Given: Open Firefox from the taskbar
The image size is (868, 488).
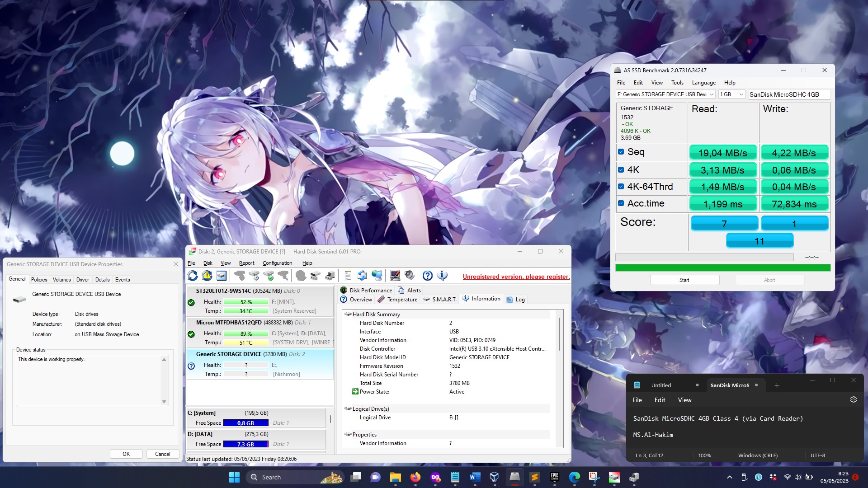Looking at the screenshot, I should [415, 477].
